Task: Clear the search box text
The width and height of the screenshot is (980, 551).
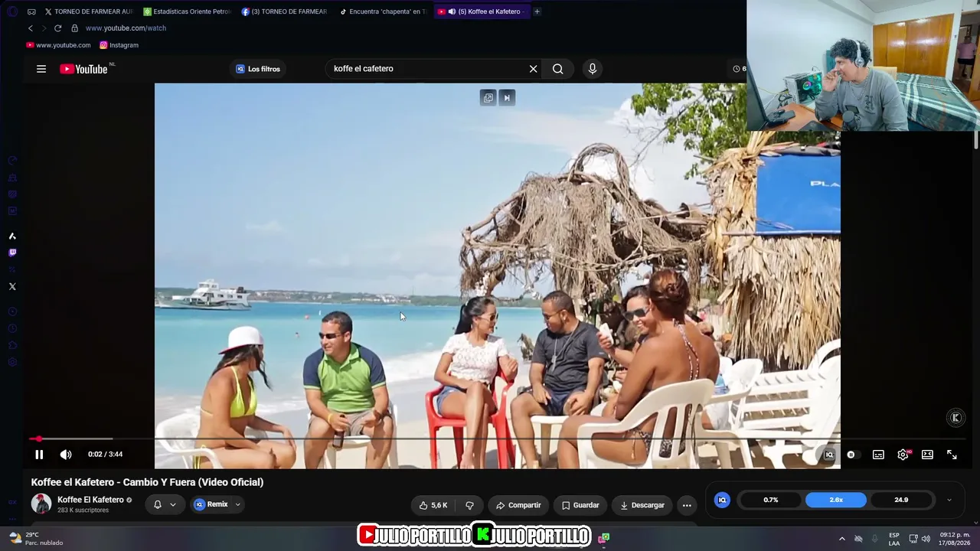Action: 534,69
